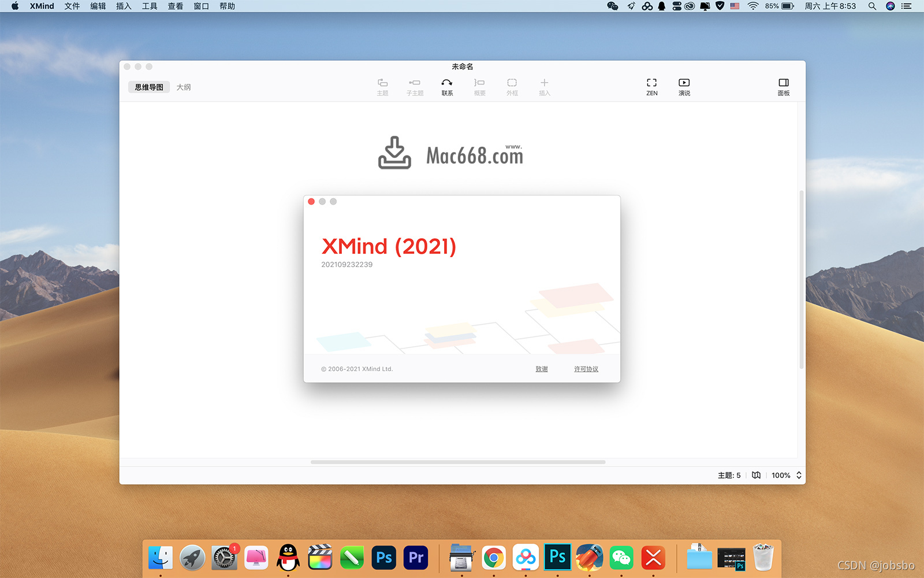The height and width of the screenshot is (578, 924).
Task: Click the build number 202109232239
Action: tap(347, 265)
